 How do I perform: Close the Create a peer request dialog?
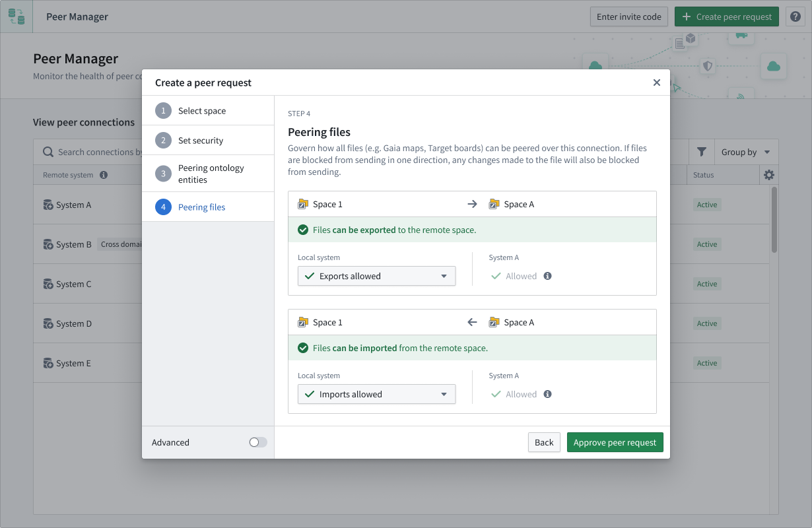pos(656,82)
